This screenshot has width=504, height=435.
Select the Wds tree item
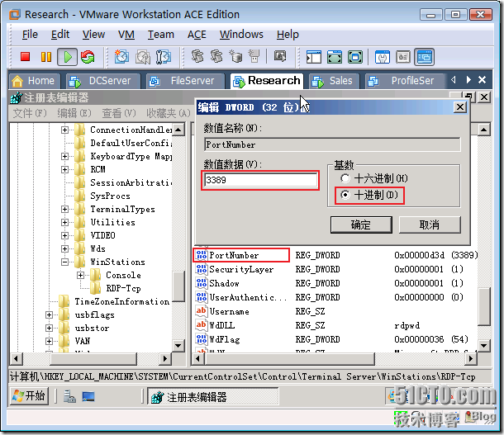point(97,248)
